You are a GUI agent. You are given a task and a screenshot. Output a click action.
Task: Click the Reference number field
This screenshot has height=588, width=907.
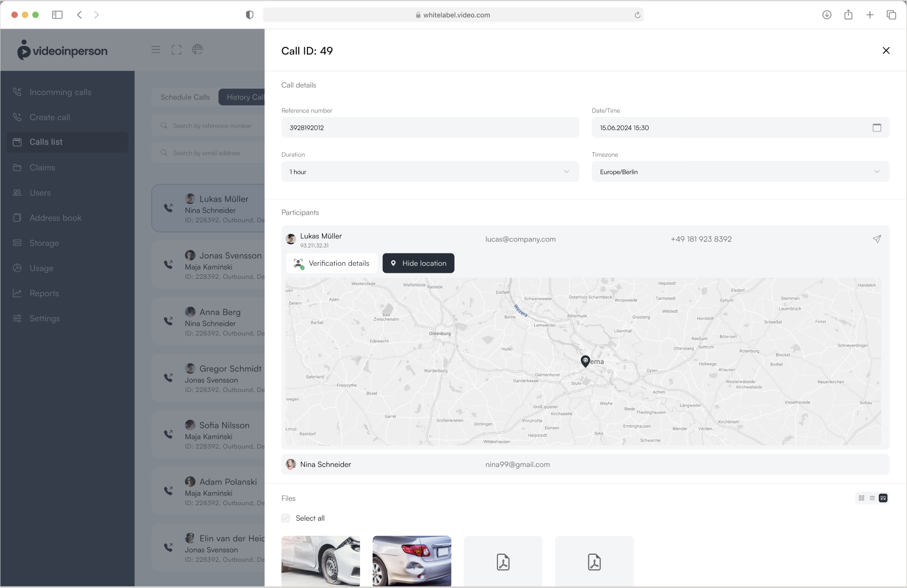[x=430, y=128]
